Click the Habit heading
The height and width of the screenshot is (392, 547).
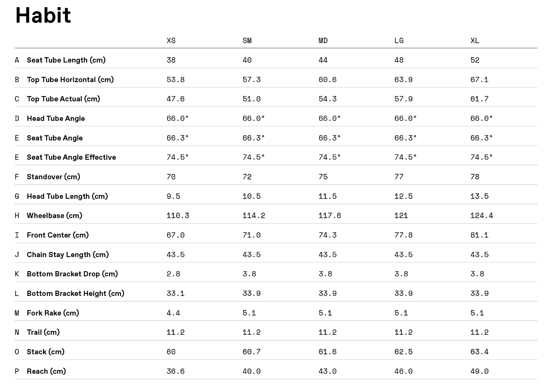tap(43, 15)
